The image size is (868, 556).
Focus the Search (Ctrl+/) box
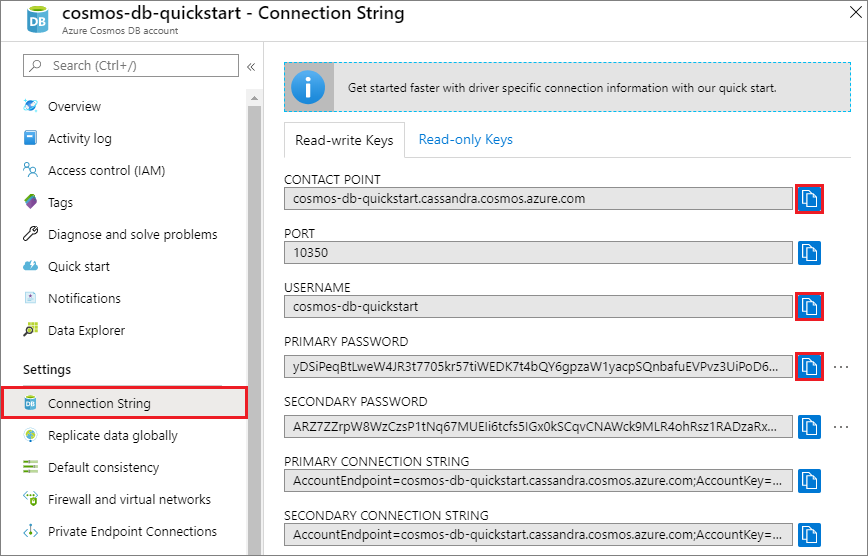coord(131,65)
